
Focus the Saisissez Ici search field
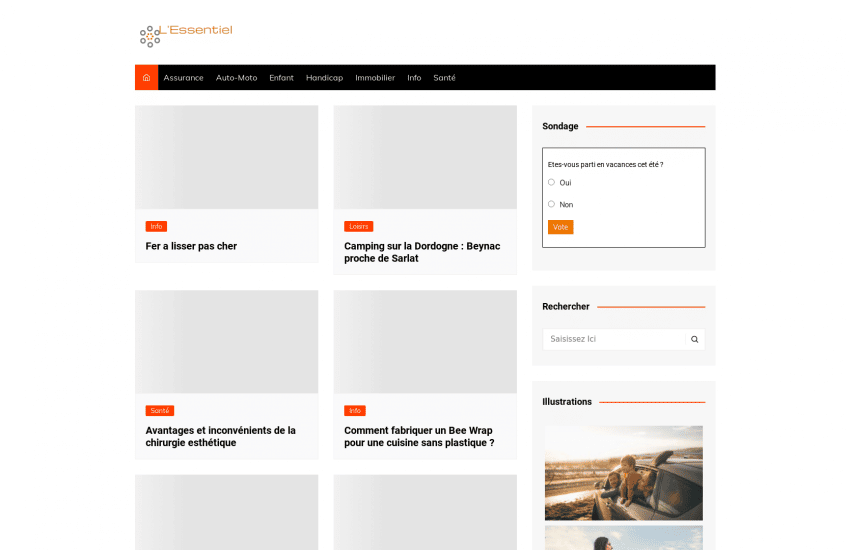click(x=614, y=339)
